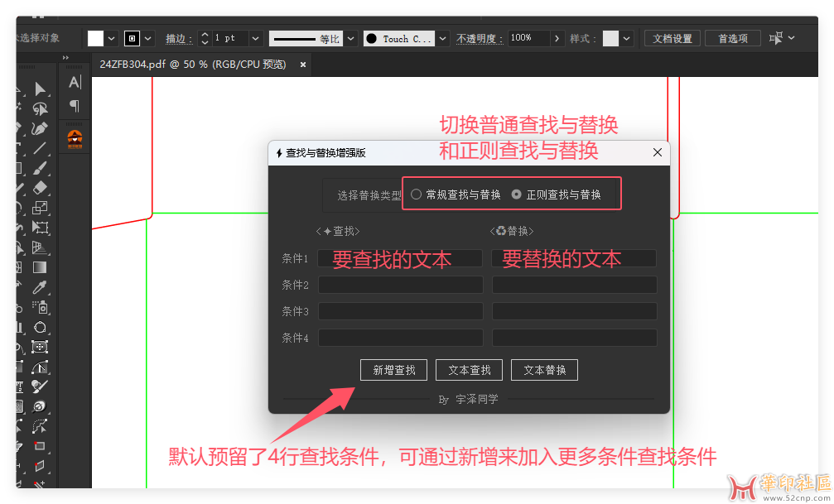The height and width of the screenshot is (504, 834).
Task: Open the fill color dropdown arrow
Action: 111,38
